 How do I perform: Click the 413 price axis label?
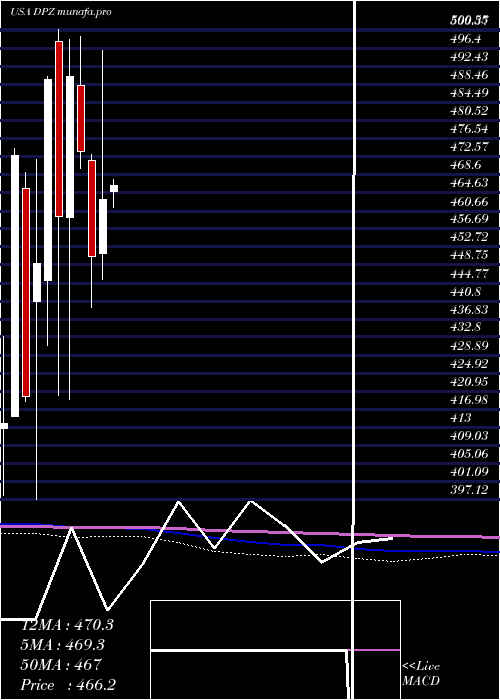click(461, 418)
